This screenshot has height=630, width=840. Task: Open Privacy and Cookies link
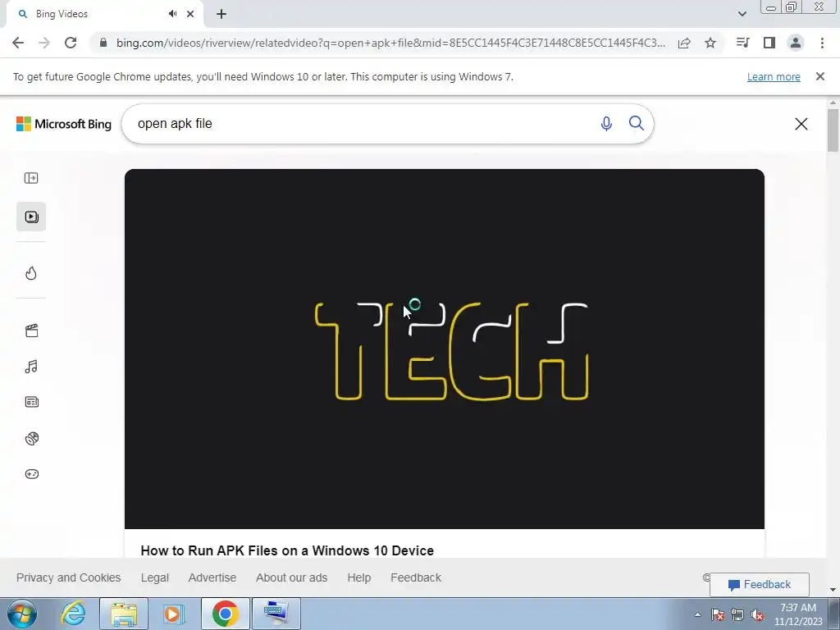[69, 577]
